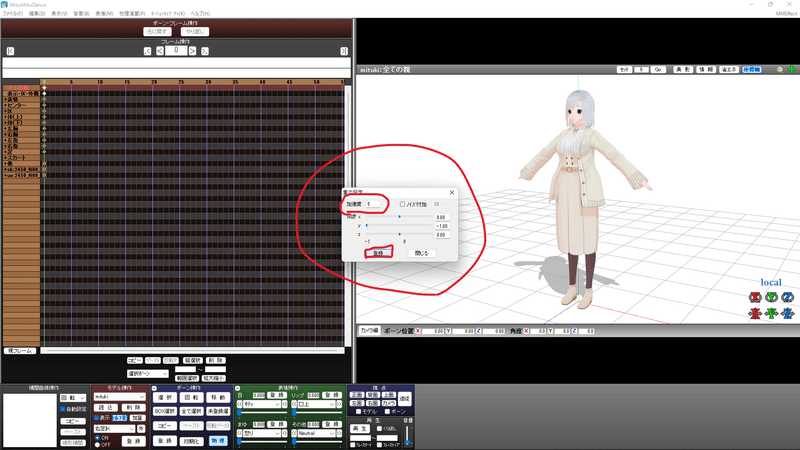The image size is (800, 450).
Task: Adjust the 音量 volume slider
Action: click(407, 435)
